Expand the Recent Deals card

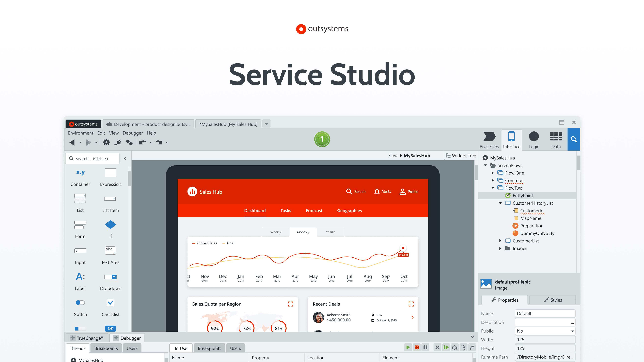point(411,304)
